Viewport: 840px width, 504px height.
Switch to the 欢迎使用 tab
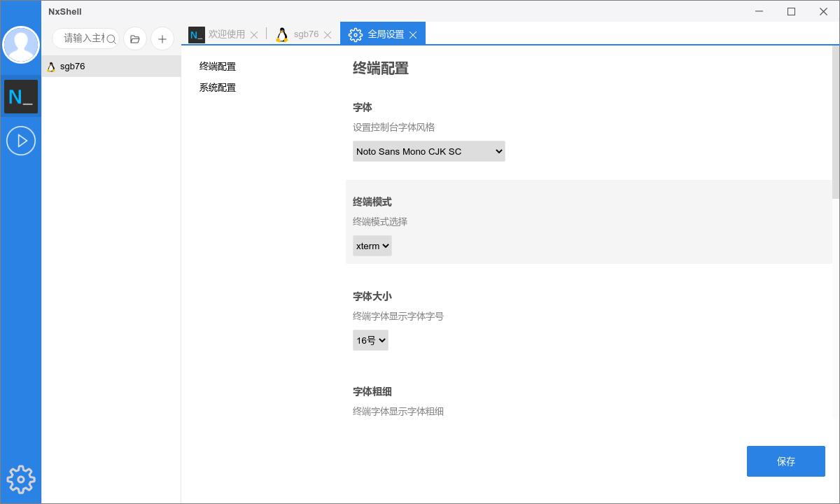tap(226, 34)
